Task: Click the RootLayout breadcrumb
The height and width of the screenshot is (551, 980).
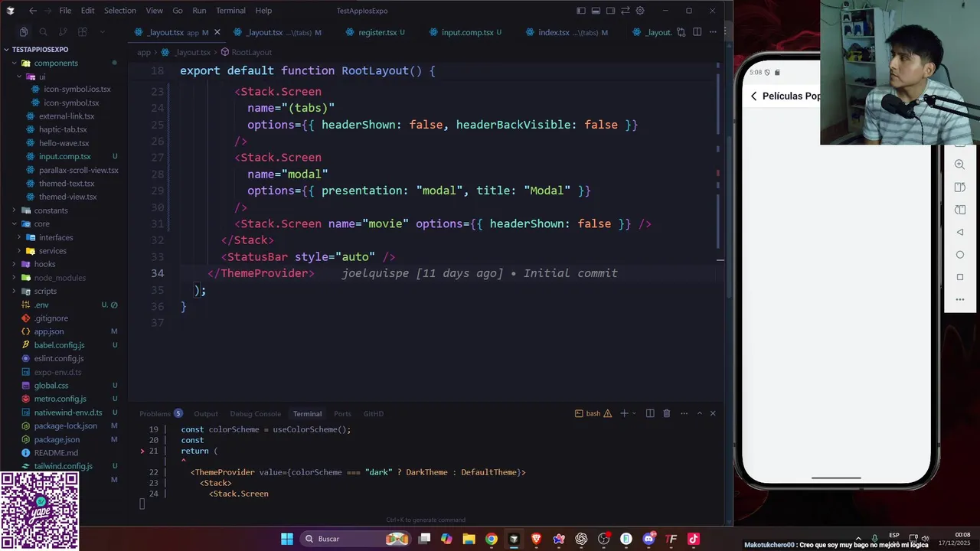Action: click(246, 52)
